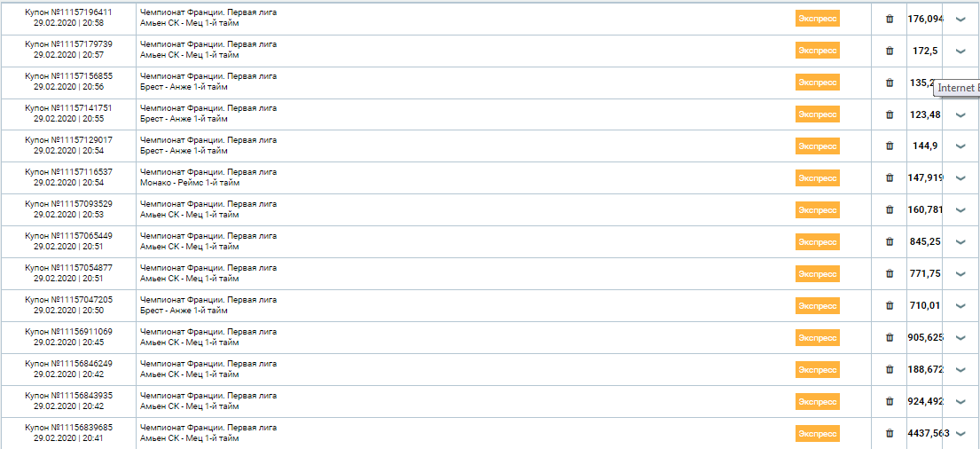Show details for coupon №11156843935

960,402
